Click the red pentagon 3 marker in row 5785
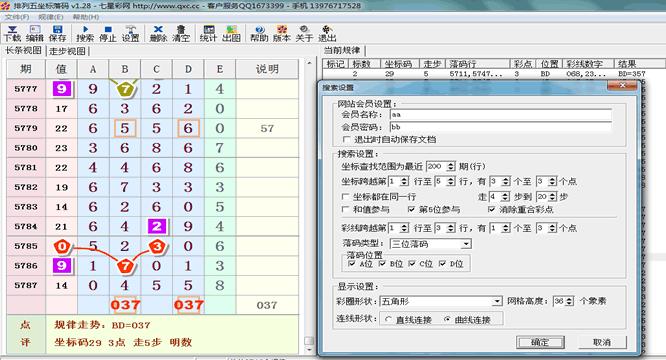Viewport: 666px width, 360px height. click(157, 246)
